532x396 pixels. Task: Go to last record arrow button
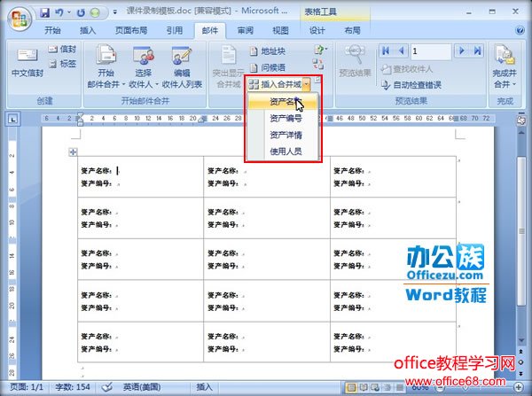(x=477, y=51)
